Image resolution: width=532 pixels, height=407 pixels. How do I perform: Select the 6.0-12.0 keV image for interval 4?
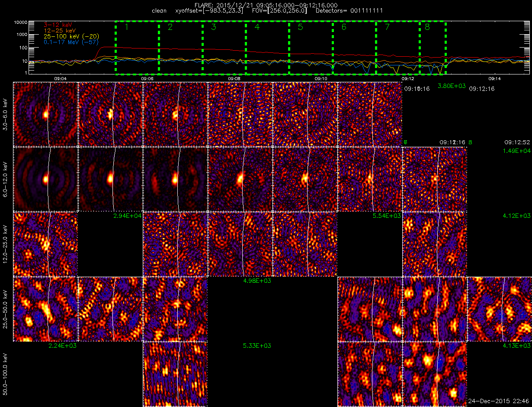coord(240,179)
